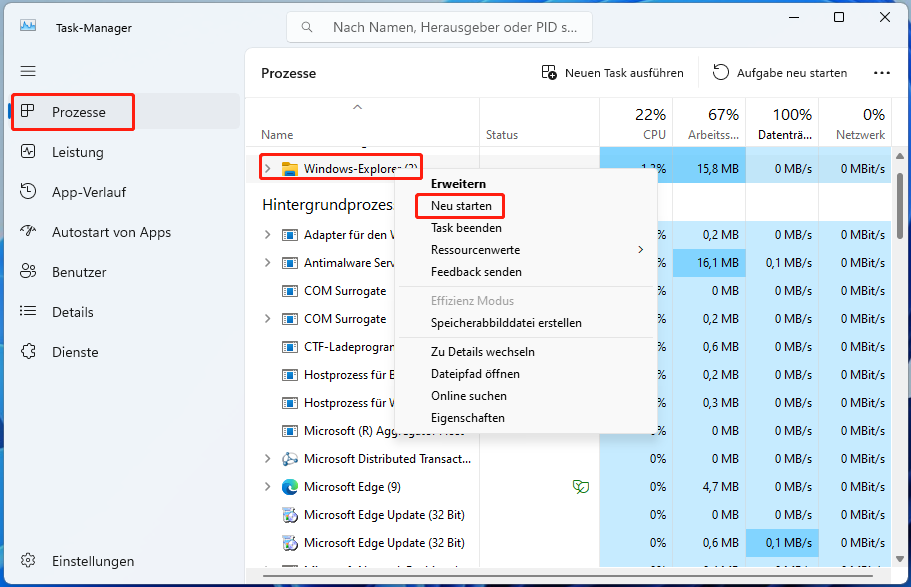
Task: Expand the Windows-Explorer process group
Action: [x=268, y=169]
